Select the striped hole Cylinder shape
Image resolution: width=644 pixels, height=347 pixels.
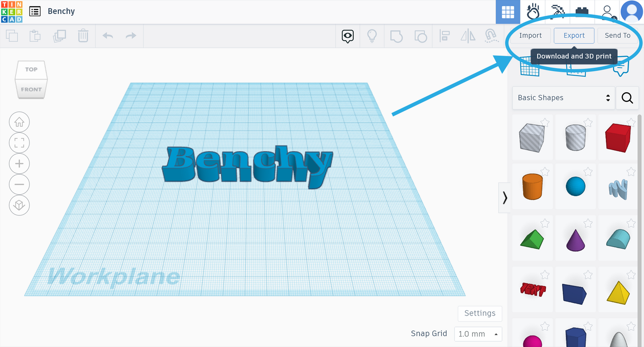576,138
